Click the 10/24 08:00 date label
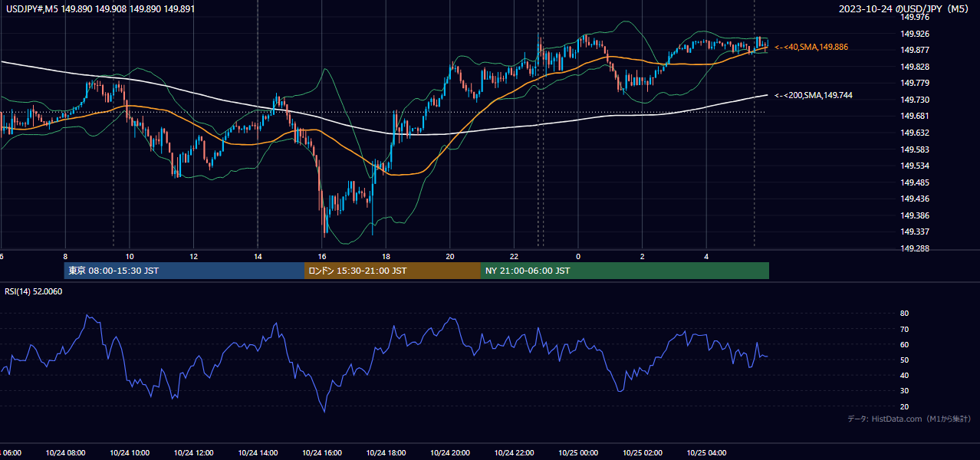The height and width of the screenshot is (460, 980). pyautogui.click(x=65, y=452)
